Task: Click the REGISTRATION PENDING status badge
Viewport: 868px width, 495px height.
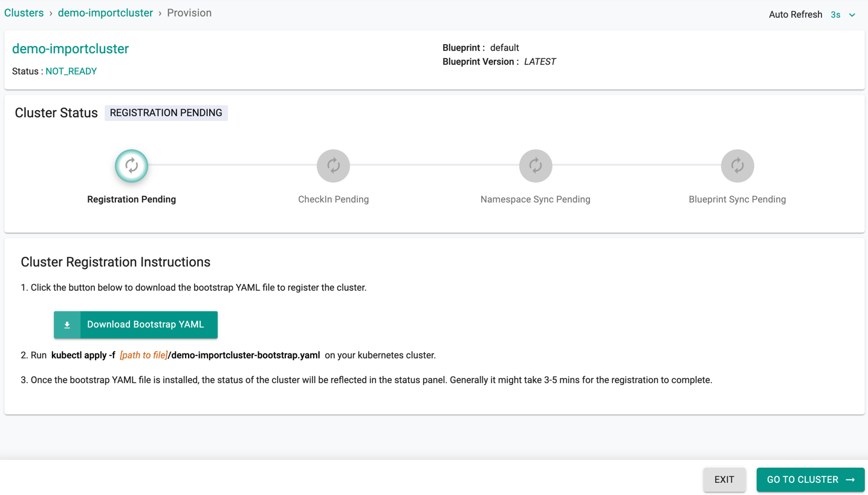Action: tap(166, 113)
